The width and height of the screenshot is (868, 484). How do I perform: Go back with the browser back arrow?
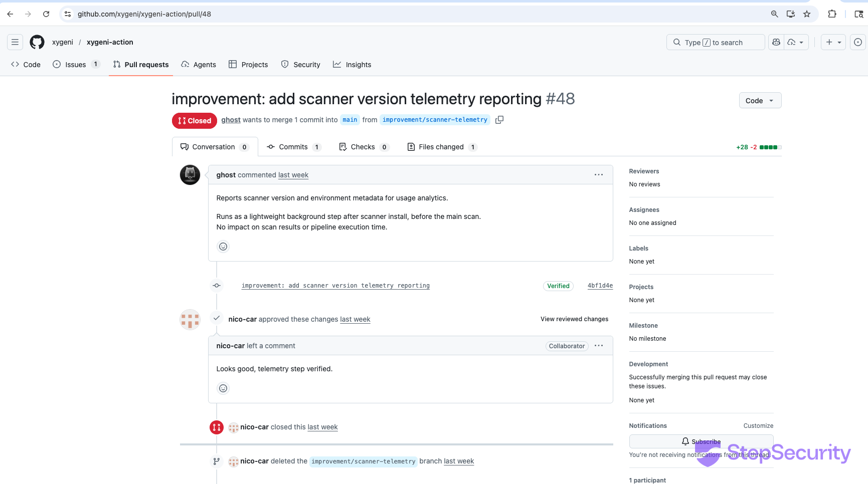[x=10, y=14]
